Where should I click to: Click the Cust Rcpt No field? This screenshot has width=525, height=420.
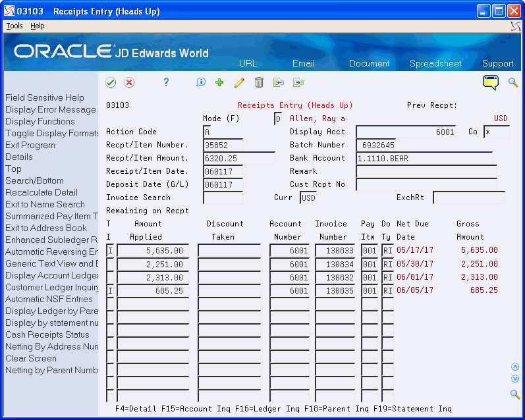tap(427, 184)
